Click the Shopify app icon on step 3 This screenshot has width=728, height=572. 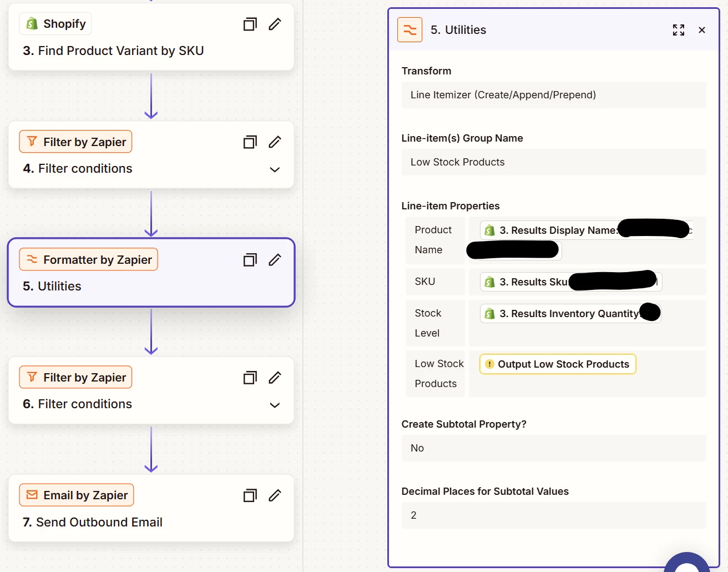(x=32, y=24)
